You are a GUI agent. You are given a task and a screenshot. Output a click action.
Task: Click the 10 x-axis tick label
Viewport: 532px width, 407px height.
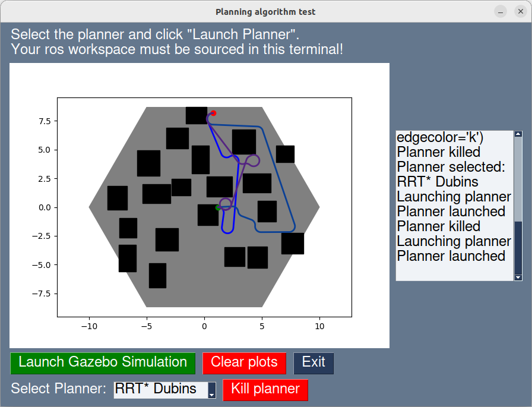[x=319, y=327]
